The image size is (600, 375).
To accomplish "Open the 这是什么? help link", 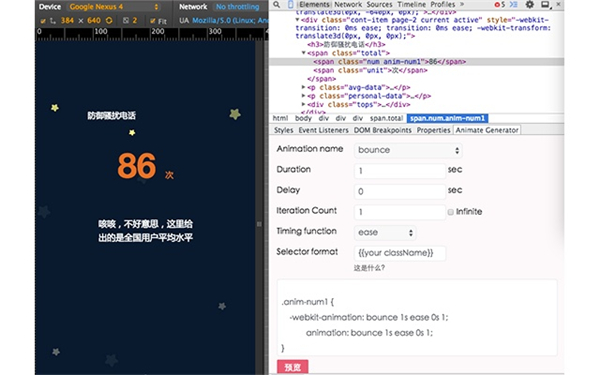I will pyautogui.click(x=369, y=268).
